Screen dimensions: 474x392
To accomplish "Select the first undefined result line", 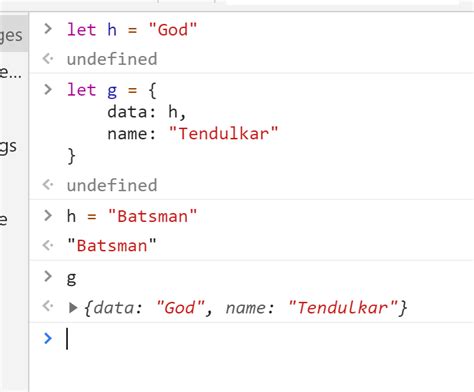I will point(112,59).
